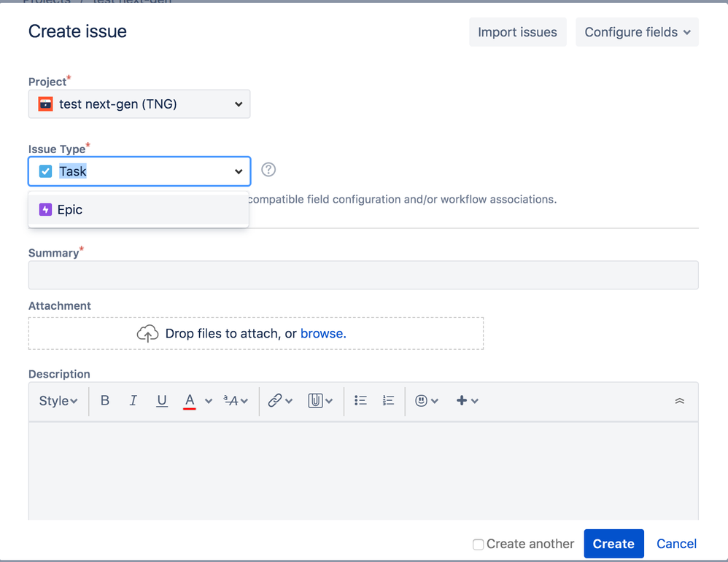Viewport: 728px width, 562px height.
Task: Toggle bold formatting in the description editor
Action: point(104,400)
